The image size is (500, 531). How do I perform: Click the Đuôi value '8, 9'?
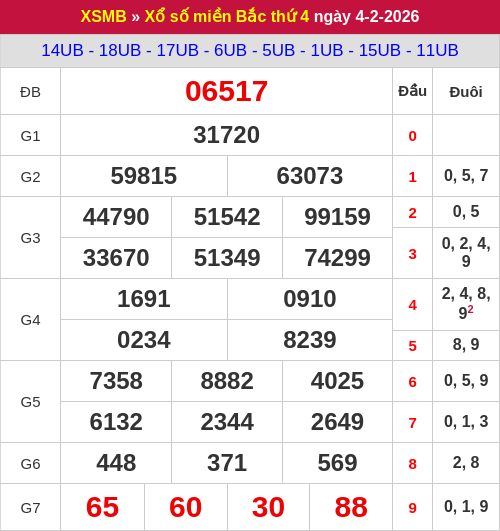pos(466,345)
